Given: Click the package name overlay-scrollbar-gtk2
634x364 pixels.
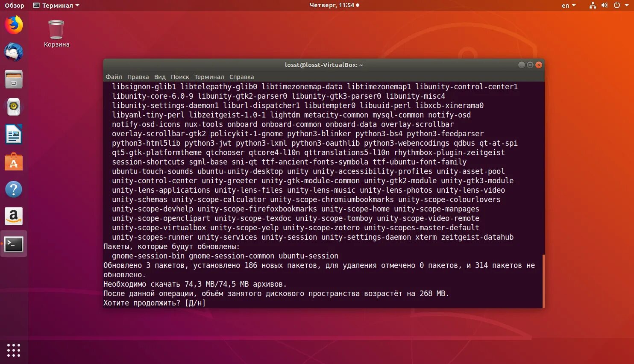Looking at the screenshot, I should (x=159, y=134).
